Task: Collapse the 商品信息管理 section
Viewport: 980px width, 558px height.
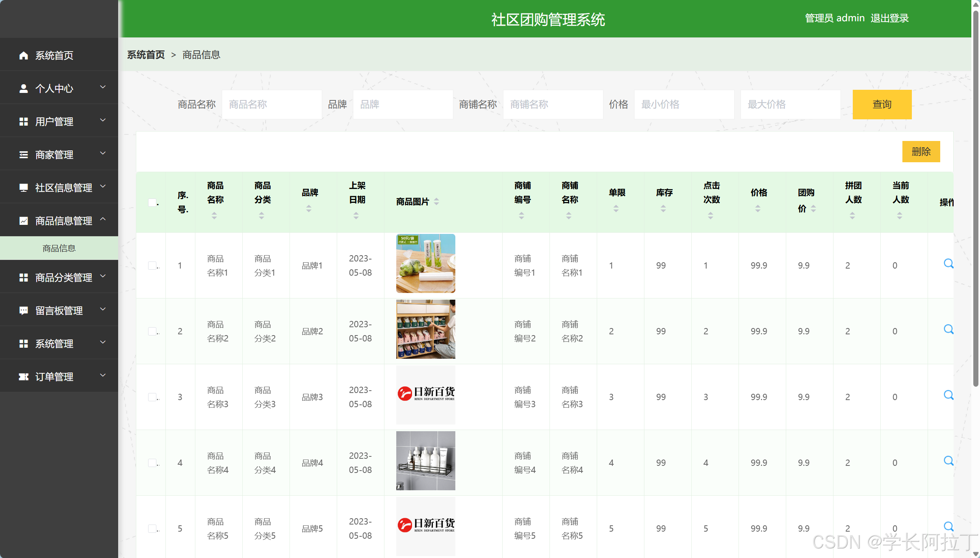Action: [x=103, y=220]
